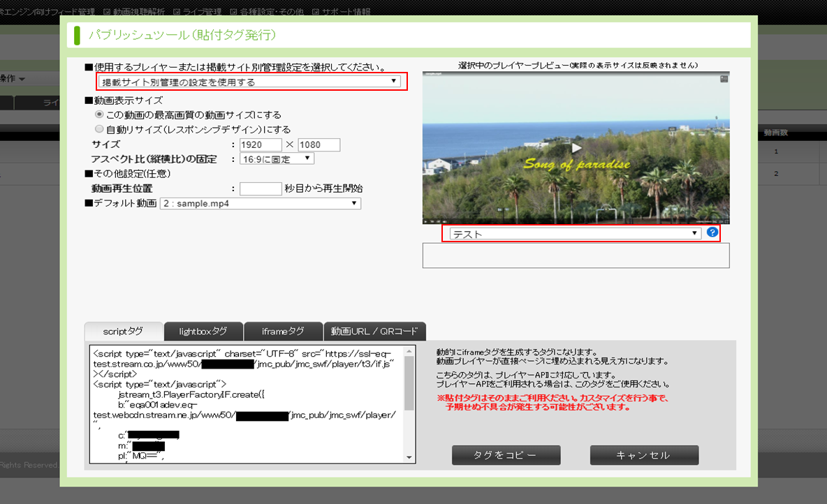Viewport: 827px width, 504px height.
Task: Click the blue help question mark icon
Action: pos(712,232)
